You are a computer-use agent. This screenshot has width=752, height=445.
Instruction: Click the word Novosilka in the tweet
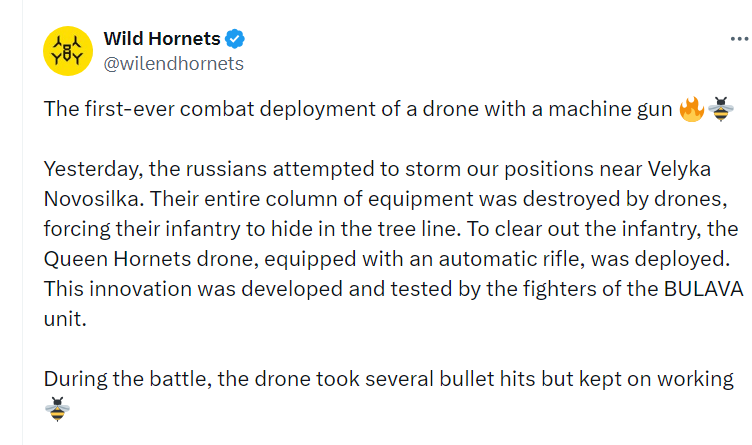[x=94, y=199]
